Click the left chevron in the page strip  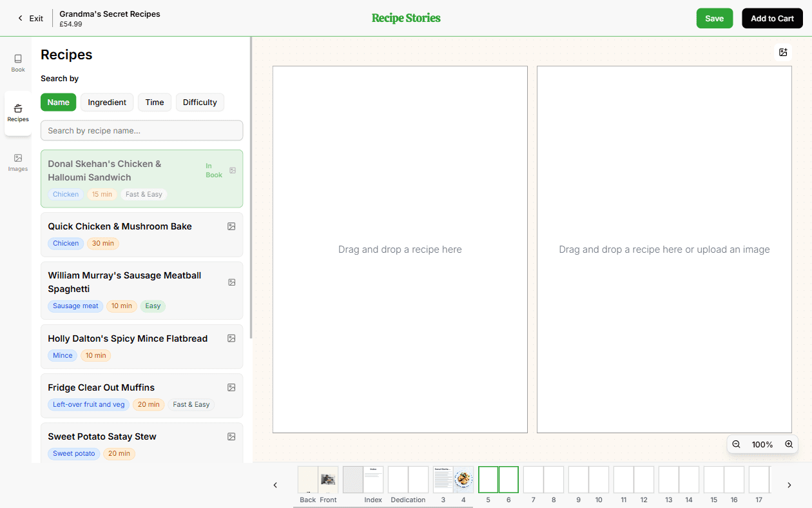[x=275, y=485]
